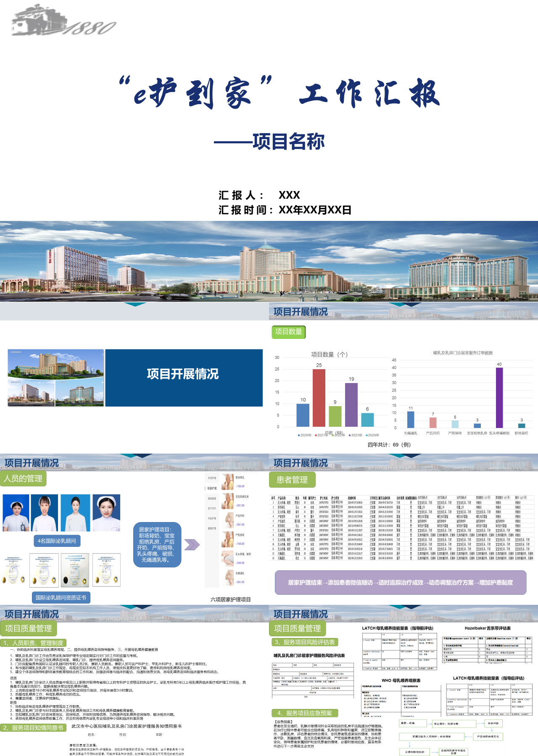Click the red 2021年 bar labeled 25
The image size is (538, 756).
click(319, 398)
